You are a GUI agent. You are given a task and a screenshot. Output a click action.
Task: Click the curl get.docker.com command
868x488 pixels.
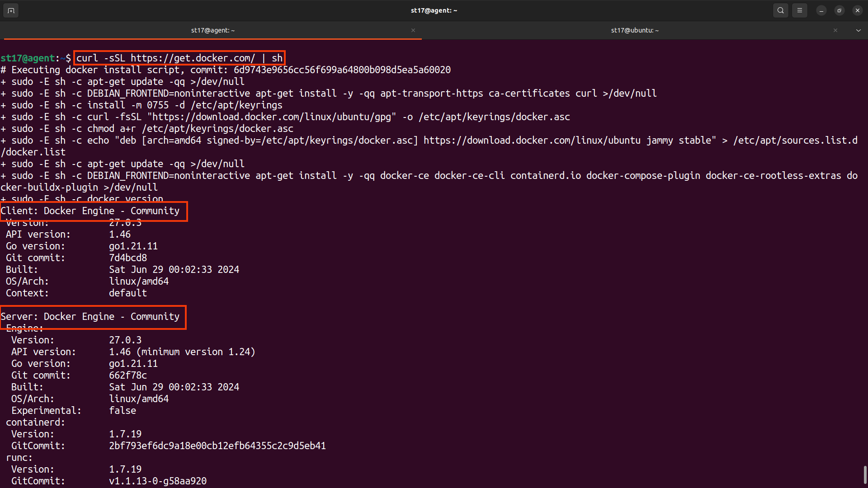[179, 58]
